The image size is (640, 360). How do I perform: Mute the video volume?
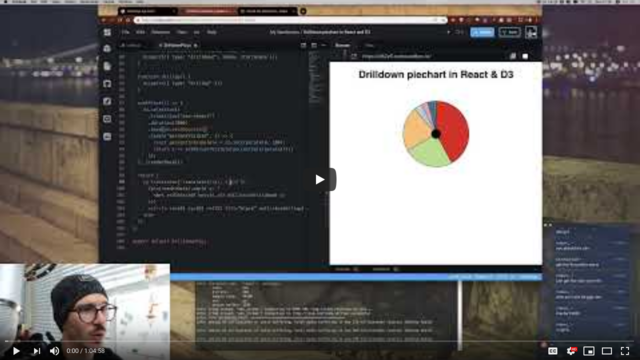(55, 351)
